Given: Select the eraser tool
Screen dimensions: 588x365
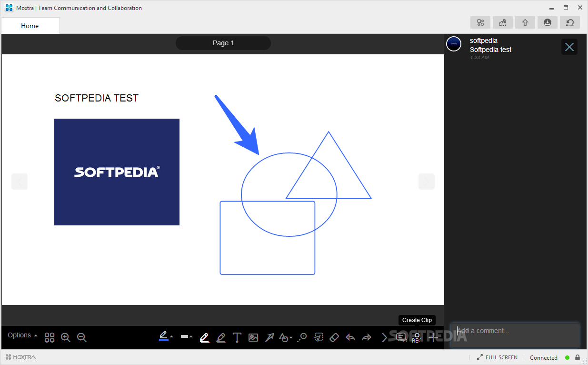Looking at the screenshot, I should (334, 337).
